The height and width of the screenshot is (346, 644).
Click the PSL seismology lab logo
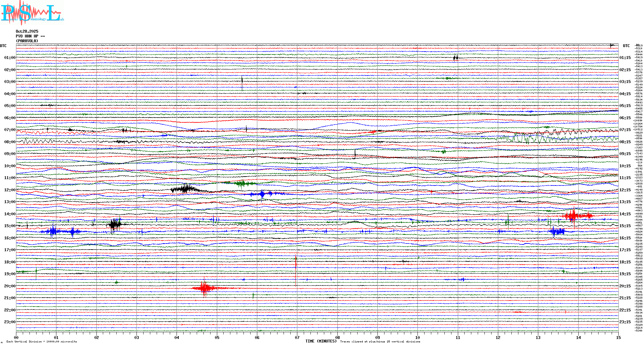coord(32,13)
